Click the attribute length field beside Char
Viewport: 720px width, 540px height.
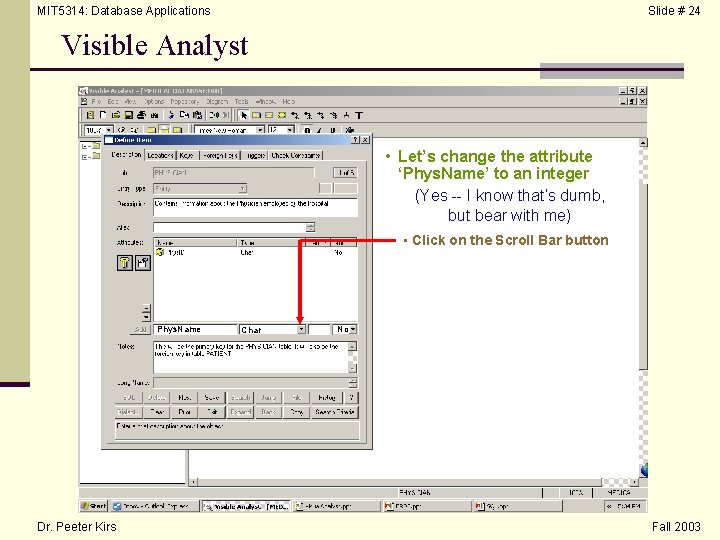(320, 329)
